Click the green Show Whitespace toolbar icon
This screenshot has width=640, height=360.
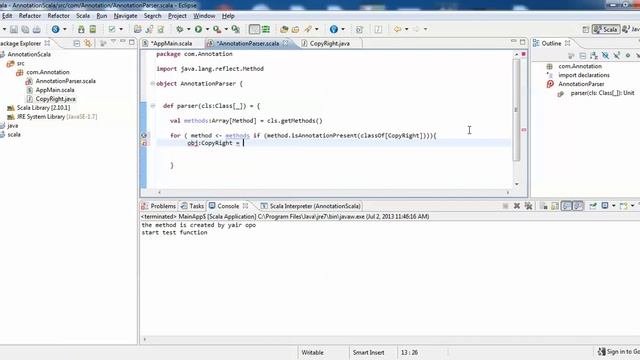[x=266, y=29]
